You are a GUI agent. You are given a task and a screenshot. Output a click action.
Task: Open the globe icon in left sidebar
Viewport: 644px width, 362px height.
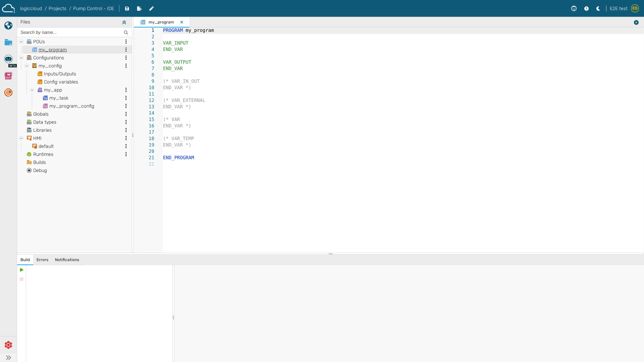pyautogui.click(x=8, y=25)
